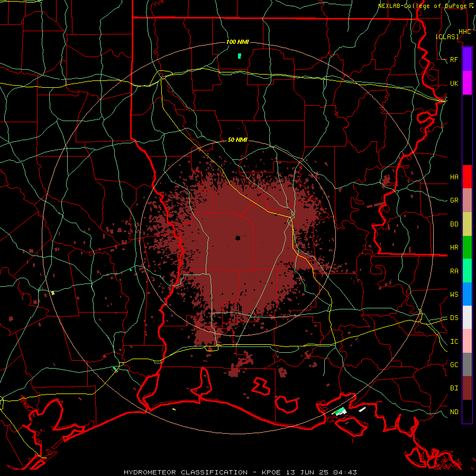Select the HR legend label
Image resolution: width=476 pixels, height=476 pixels.
click(x=454, y=248)
